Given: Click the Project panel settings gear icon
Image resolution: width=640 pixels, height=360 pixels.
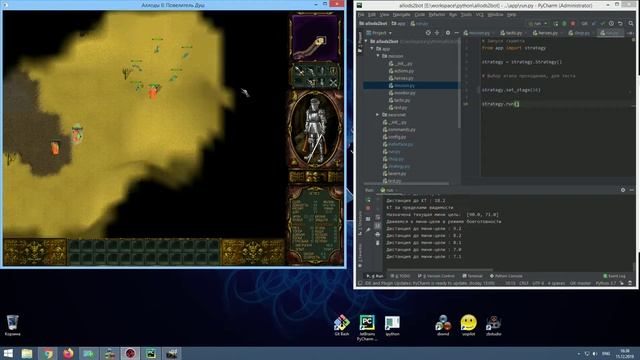Looking at the screenshot, I should [x=448, y=33].
